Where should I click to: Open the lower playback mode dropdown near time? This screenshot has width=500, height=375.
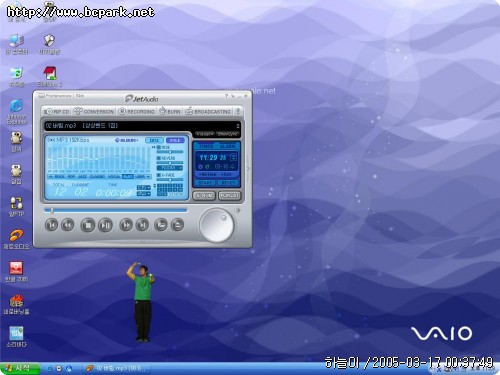(x=144, y=194)
